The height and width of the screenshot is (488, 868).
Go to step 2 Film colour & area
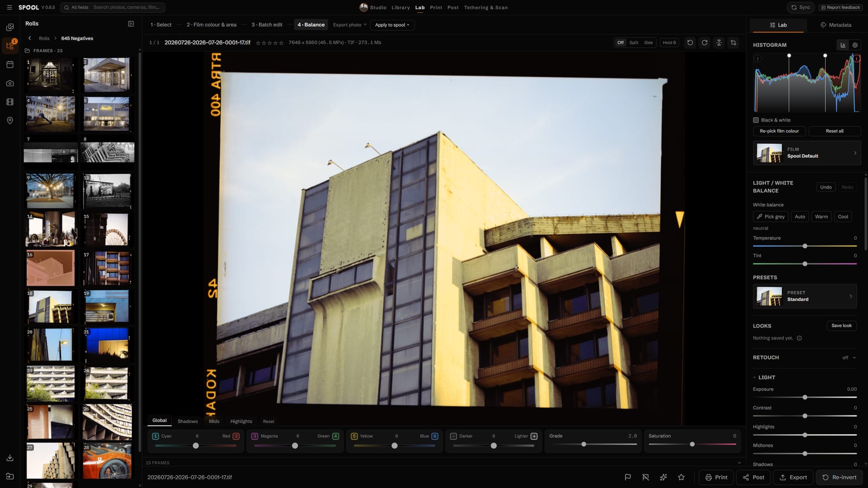212,25
